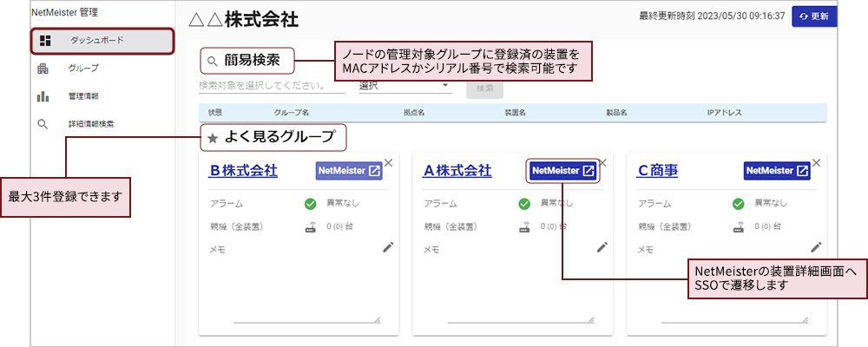The height and width of the screenshot is (347, 868).
Task: Remove the C商事 card with X
Action: (817, 163)
